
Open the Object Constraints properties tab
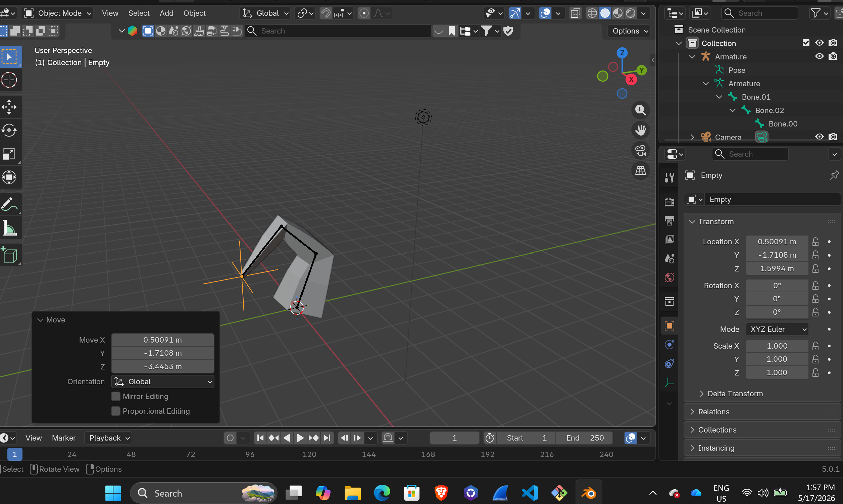[x=669, y=364]
